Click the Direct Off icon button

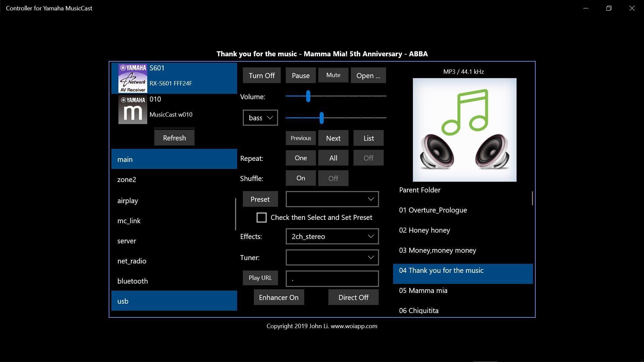coord(353,297)
